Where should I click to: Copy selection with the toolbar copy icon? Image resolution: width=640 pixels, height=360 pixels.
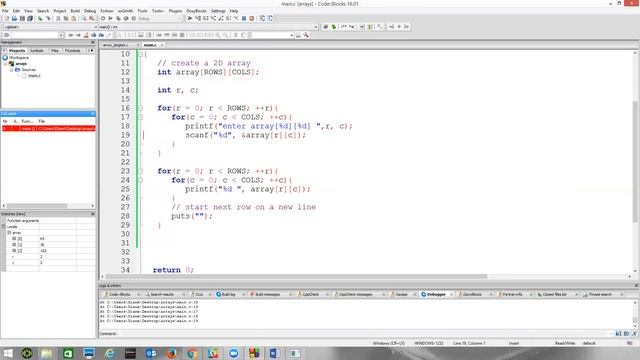66,18
